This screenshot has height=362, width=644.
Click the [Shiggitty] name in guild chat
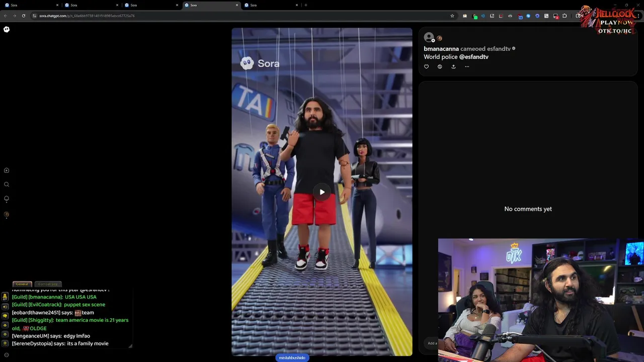coord(41,320)
